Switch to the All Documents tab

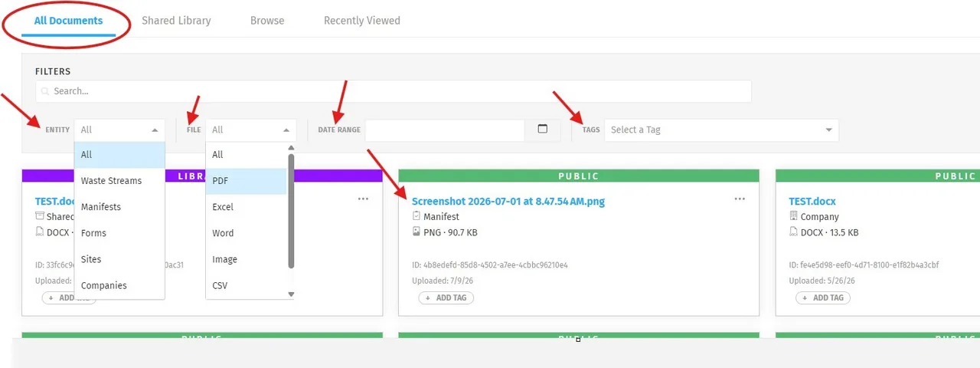[x=68, y=21]
